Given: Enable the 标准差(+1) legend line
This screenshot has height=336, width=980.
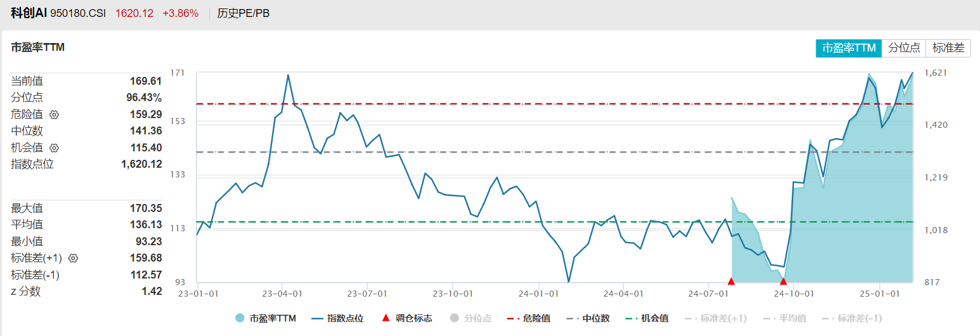Looking at the screenshot, I should [715, 318].
